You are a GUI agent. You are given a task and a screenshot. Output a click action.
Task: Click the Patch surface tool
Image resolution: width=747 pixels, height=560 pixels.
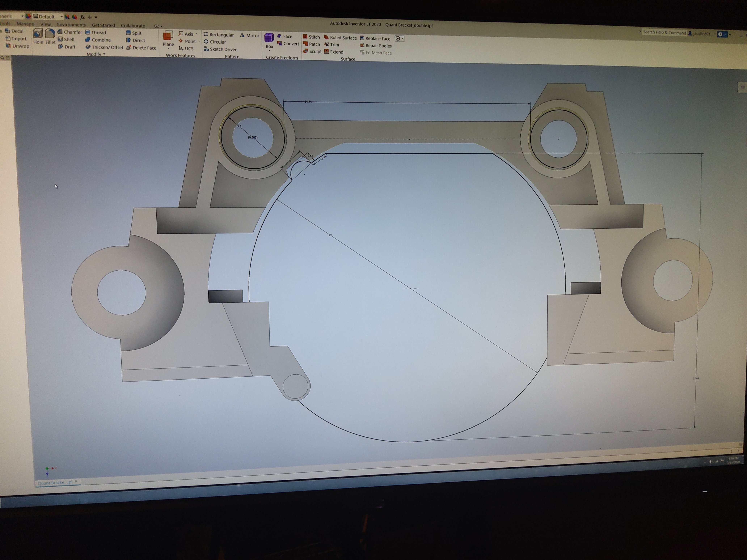click(x=311, y=44)
